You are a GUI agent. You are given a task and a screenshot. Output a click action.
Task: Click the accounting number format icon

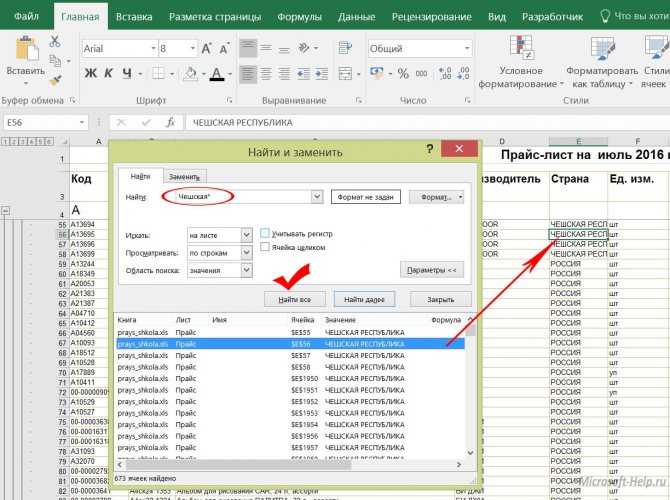(376, 73)
